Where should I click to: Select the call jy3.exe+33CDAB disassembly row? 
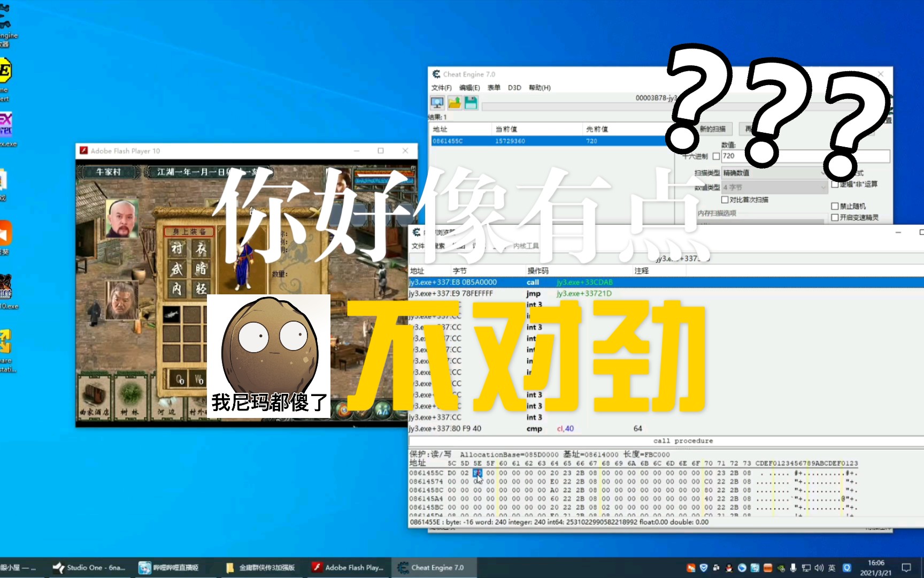coord(666,282)
